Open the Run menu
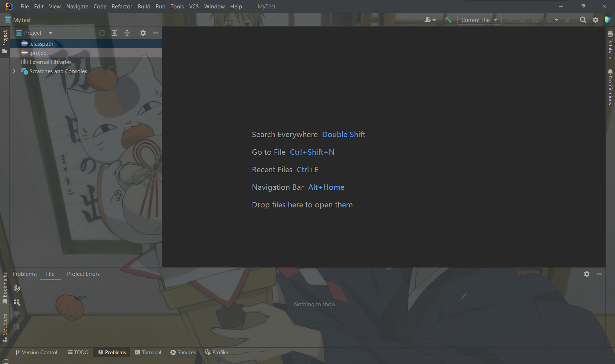The height and width of the screenshot is (364, 615). [x=160, y=7]
